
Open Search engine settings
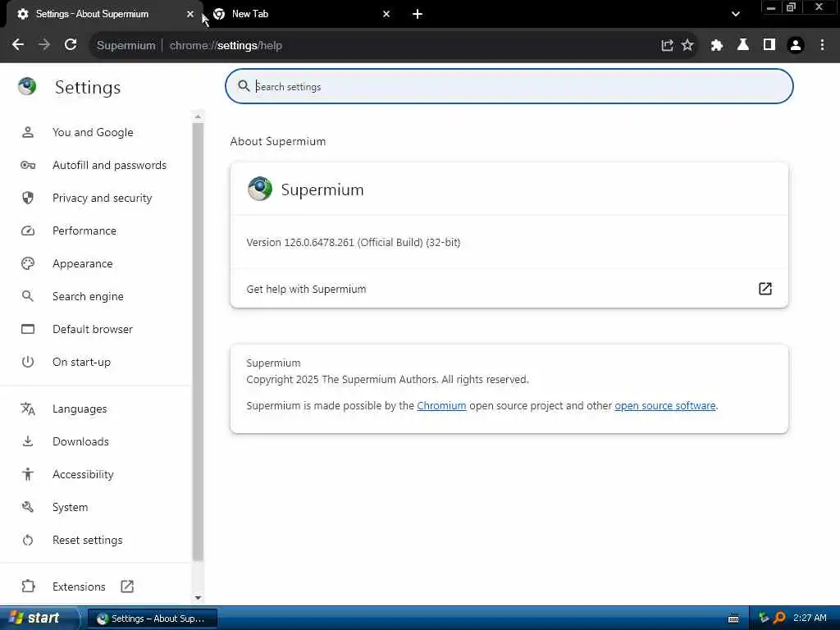[x=88, y=296]
